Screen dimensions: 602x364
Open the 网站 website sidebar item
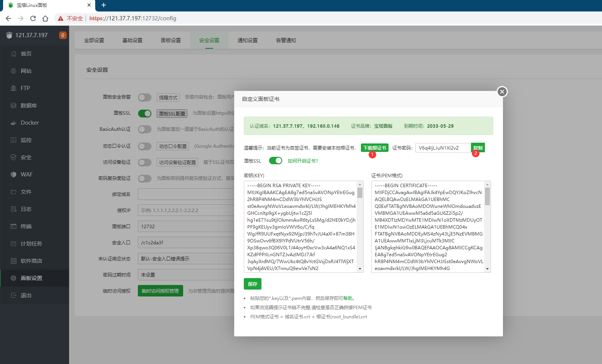coord(35,71)
